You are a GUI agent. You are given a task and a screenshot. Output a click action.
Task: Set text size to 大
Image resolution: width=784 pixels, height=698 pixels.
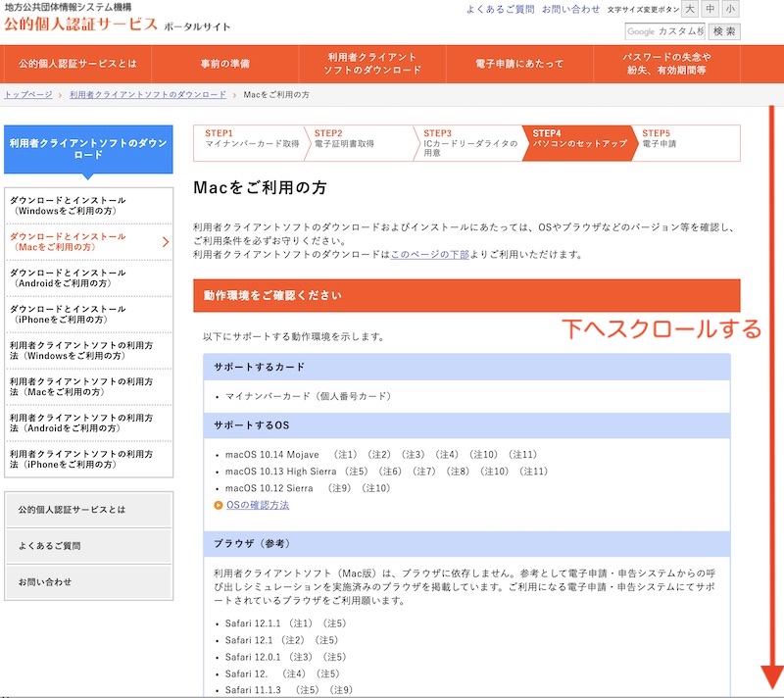click(690, 9)
